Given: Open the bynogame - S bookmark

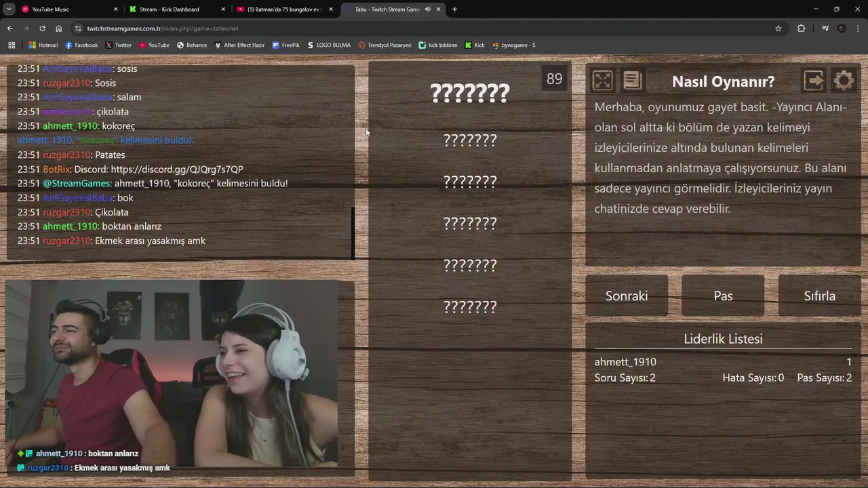Looking at the screenshot, I should (x=514, y=45).
